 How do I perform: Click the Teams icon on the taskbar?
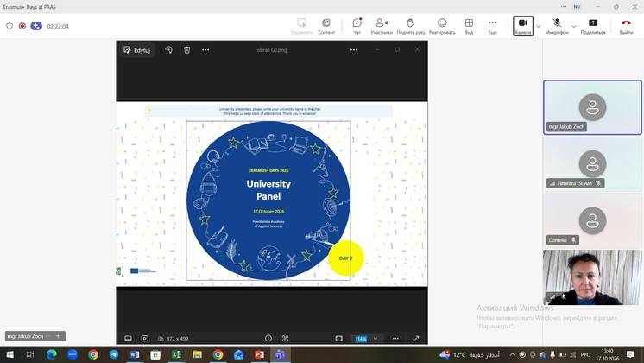pyautogui.click(x=281, y=354)
